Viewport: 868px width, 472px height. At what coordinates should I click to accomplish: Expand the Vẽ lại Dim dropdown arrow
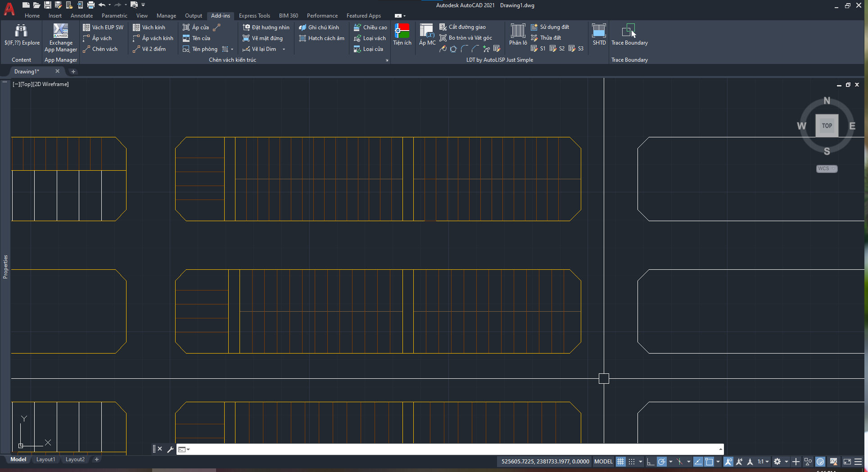(284, 49)
